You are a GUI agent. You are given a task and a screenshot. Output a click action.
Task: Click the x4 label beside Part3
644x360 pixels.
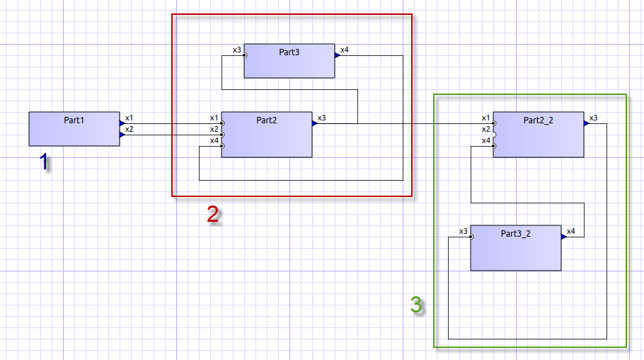tap(344, 50)
